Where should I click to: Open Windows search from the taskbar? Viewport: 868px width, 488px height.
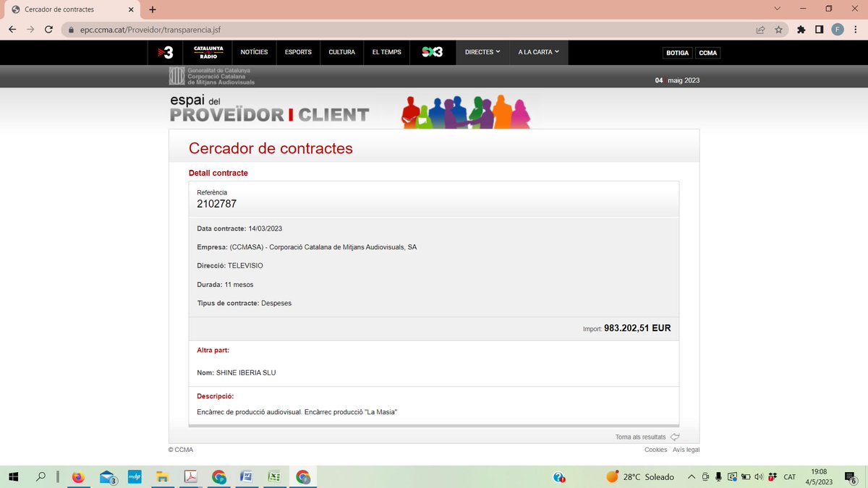(x=41, y=476)
